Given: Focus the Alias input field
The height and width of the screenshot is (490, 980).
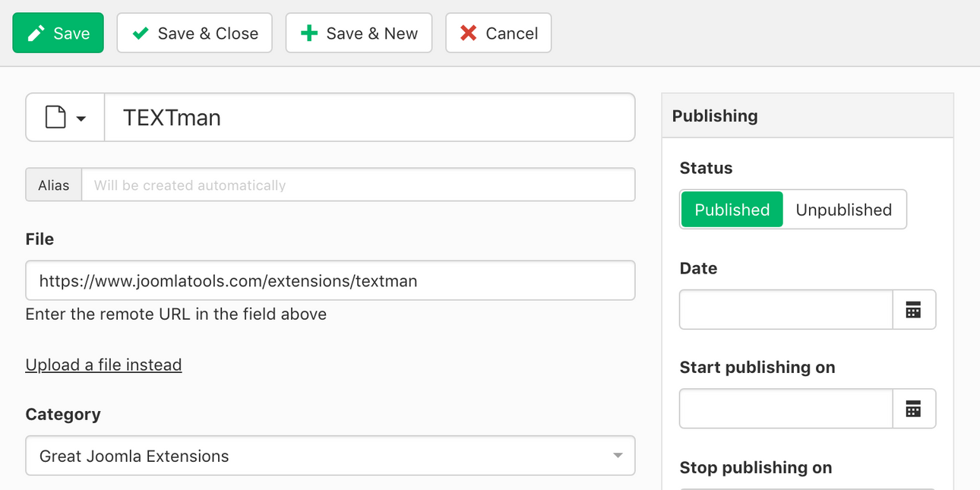Looking at the screenshot, I should click(359, 185).
